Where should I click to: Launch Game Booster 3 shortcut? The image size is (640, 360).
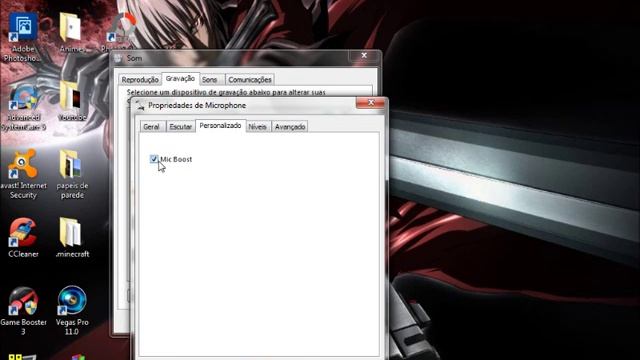coord(23,310)
